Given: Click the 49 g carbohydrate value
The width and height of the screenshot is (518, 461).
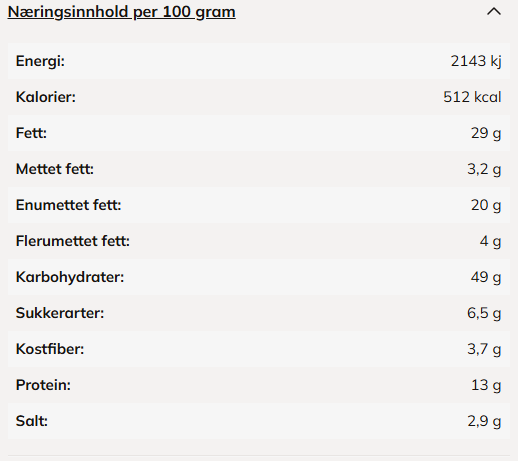Looking at the screenshot, I should [x=486, y=277].
